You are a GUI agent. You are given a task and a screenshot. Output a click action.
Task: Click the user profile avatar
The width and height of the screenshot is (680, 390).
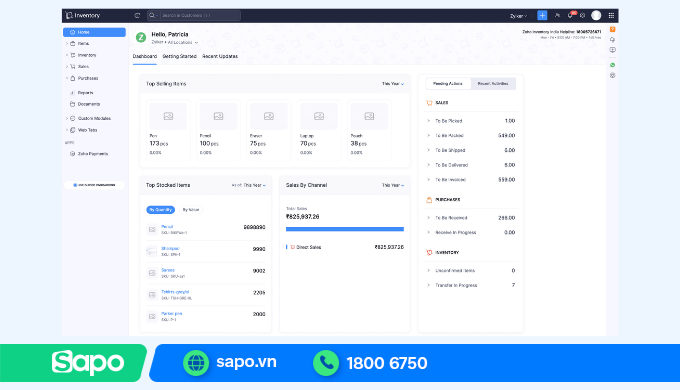click(x=596, y=16)
